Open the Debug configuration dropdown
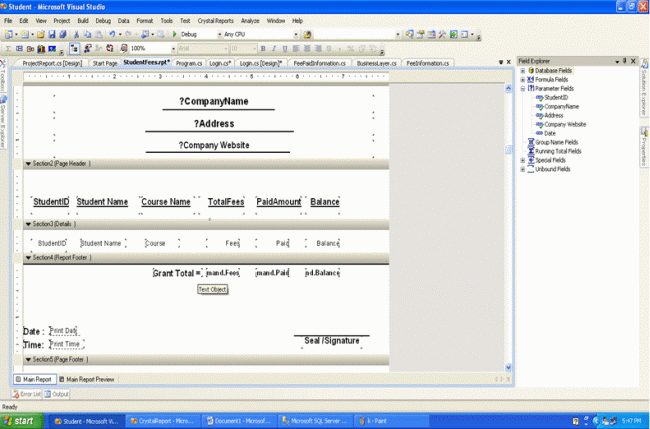Screen dimensions: 650x429 220,35
